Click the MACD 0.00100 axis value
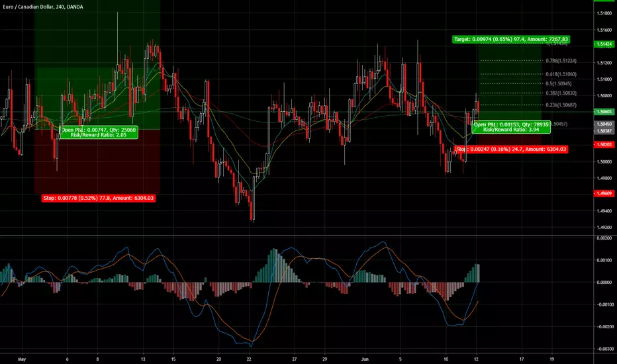This screenshot has height=364, width=617. 604,260
